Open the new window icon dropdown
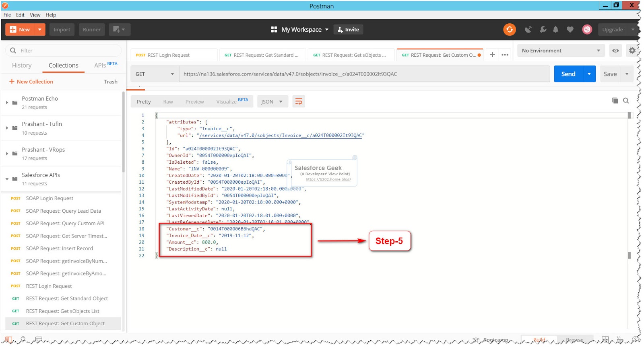Screen dimensions: 644x347 click(x=119, y=29)
